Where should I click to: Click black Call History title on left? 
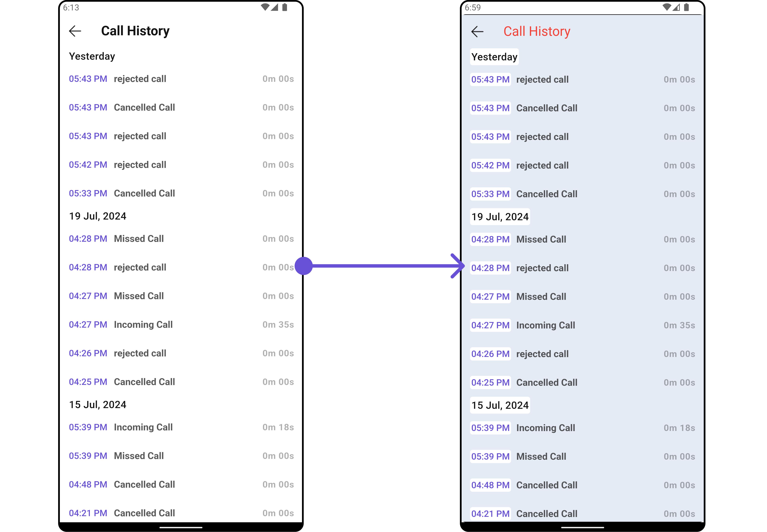point(135,31)
